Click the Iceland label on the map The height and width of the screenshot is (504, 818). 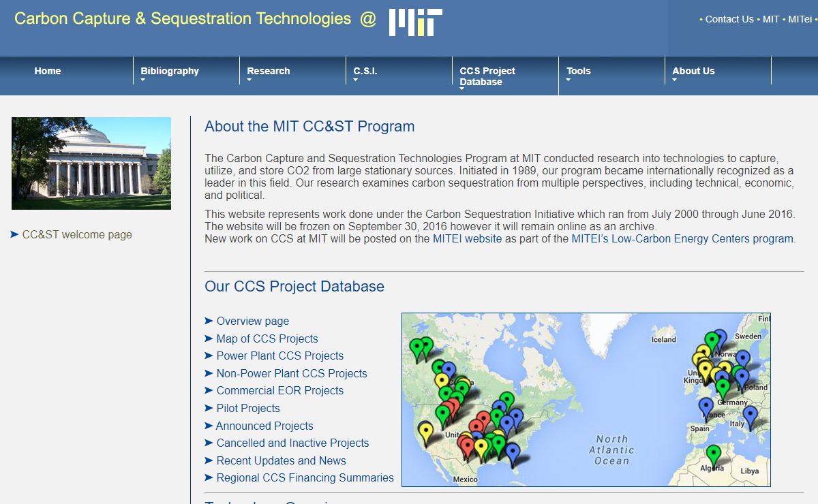[x=663, y=339]
